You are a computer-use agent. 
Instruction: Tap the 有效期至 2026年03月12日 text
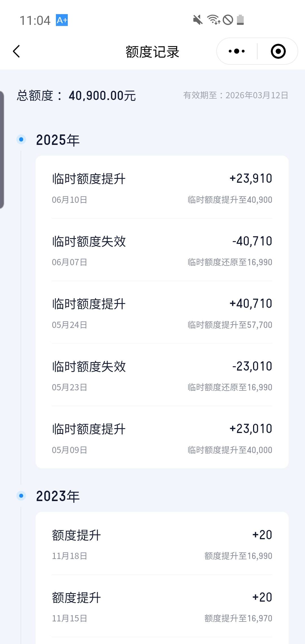coord(236,95)
